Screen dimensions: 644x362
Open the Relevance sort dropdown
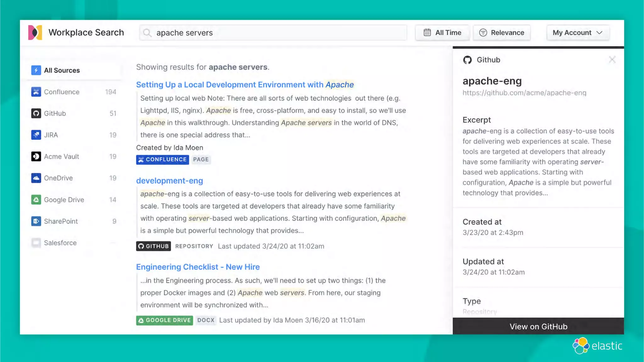coord(502,33)
